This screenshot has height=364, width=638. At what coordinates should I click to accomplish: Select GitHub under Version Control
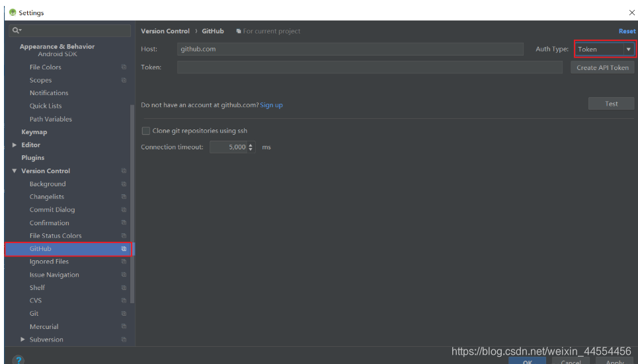68,248
